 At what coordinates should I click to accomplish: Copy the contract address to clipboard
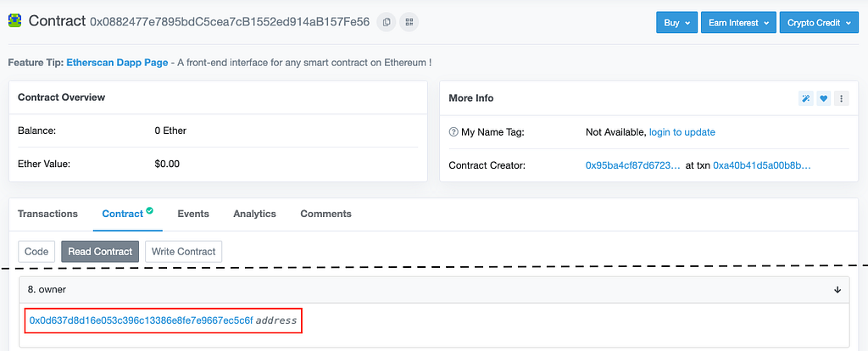[387, 22]
